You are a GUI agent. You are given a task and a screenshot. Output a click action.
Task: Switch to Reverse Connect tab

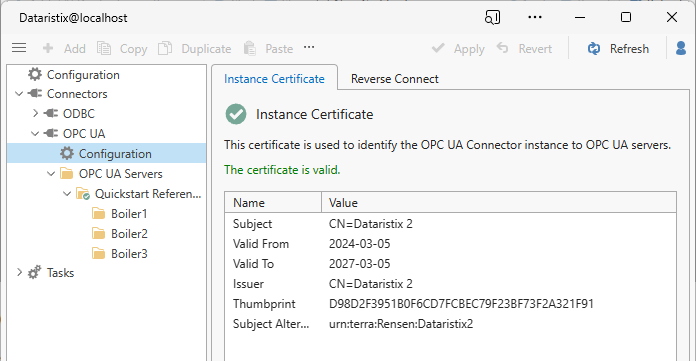coord(395,79)
